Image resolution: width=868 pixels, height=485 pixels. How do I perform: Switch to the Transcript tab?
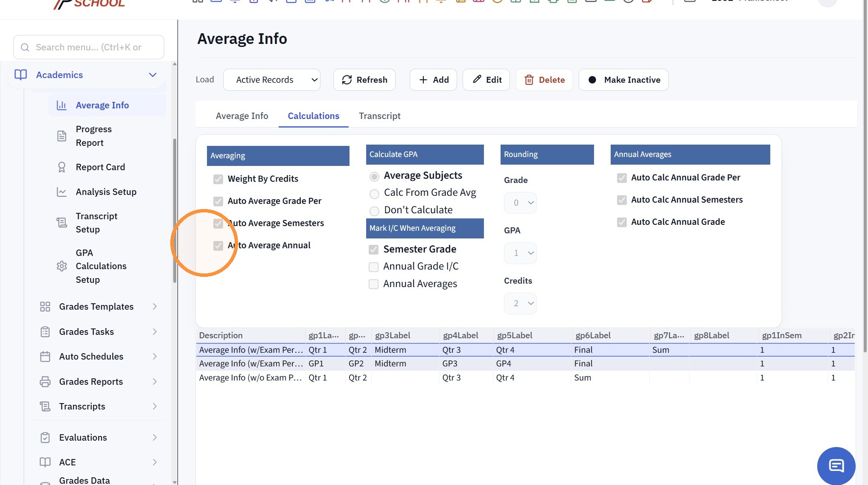pos(379,116)
